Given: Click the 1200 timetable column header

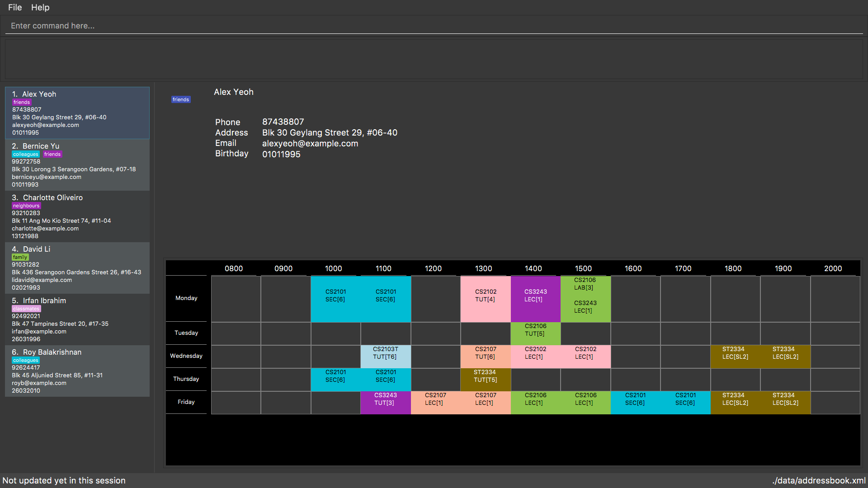Looking at the screenshot, I should click(x=433, y=268).
